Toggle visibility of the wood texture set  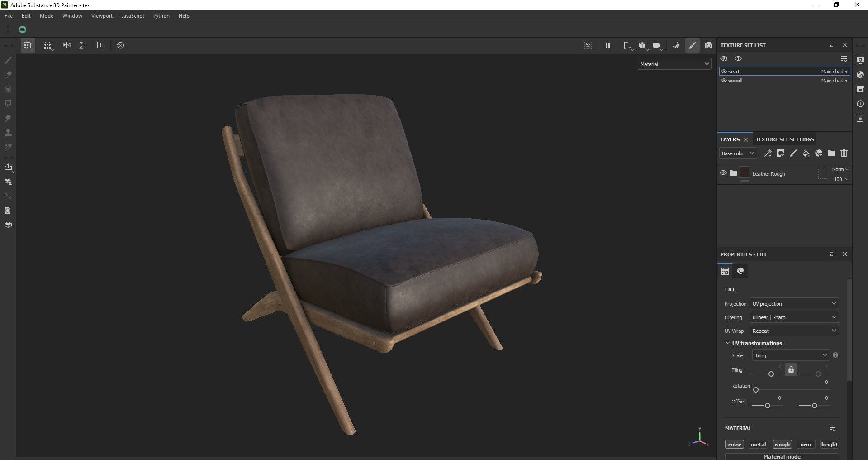coord(724,81)
